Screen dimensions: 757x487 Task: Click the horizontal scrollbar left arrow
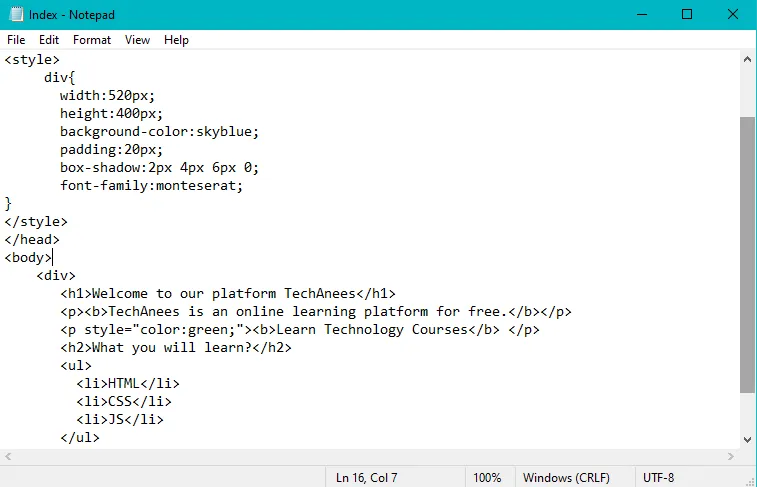(x=8, y=456)
